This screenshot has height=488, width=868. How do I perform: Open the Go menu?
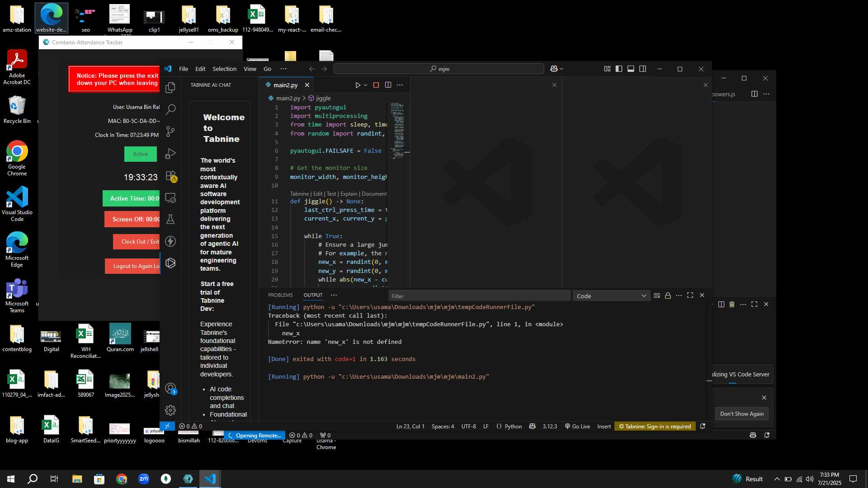[267, 69]
